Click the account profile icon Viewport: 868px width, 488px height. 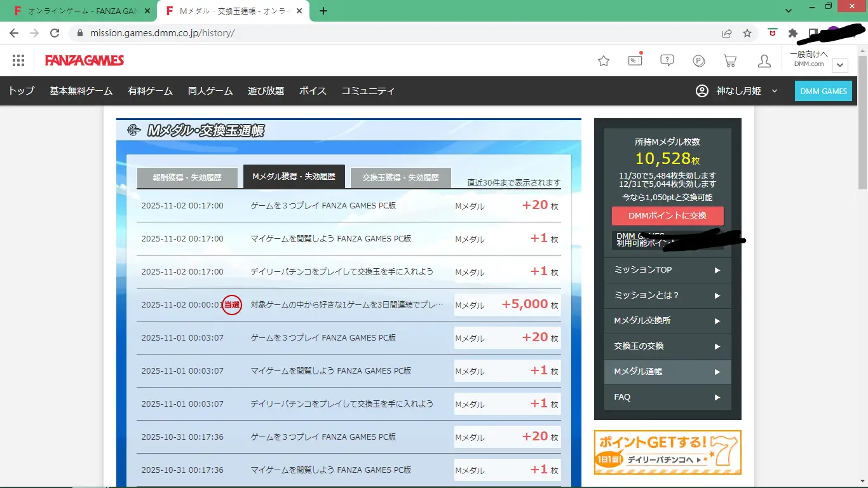point(764,61)
